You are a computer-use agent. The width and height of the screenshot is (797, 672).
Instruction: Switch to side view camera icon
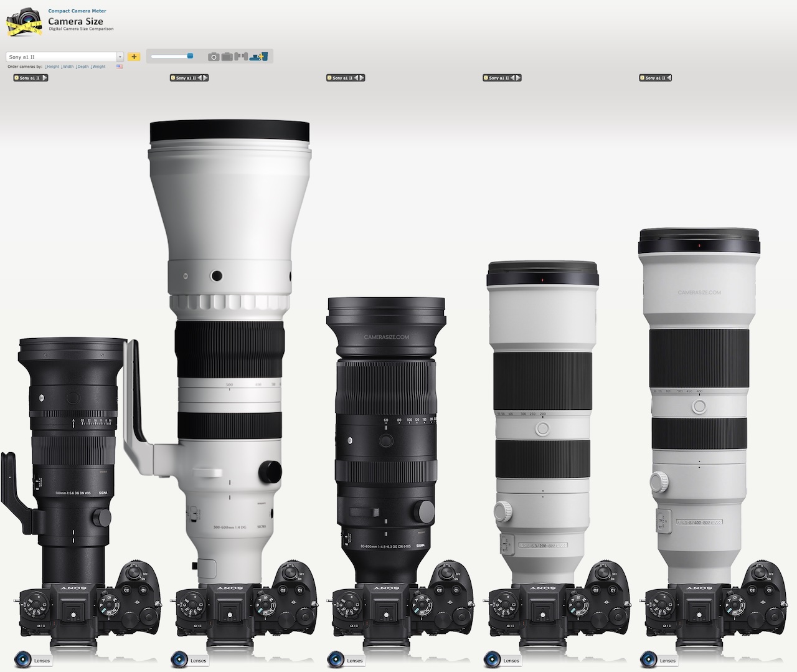[241, 57]
